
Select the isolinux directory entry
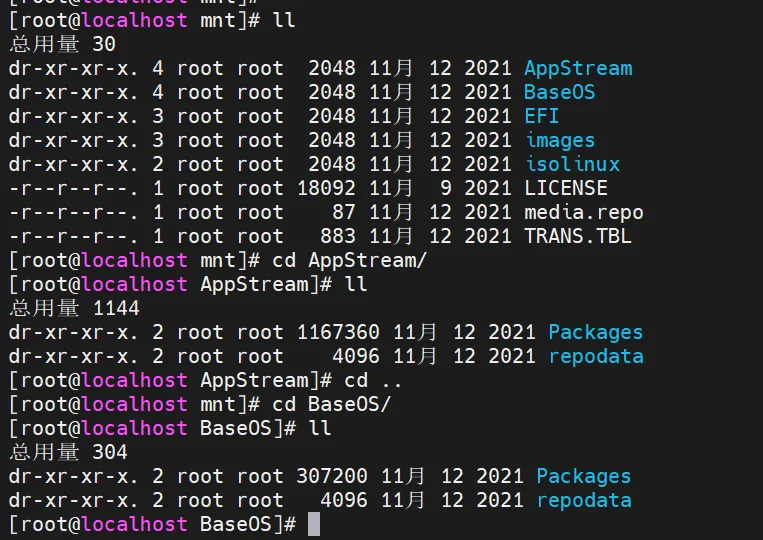[572, 165]
